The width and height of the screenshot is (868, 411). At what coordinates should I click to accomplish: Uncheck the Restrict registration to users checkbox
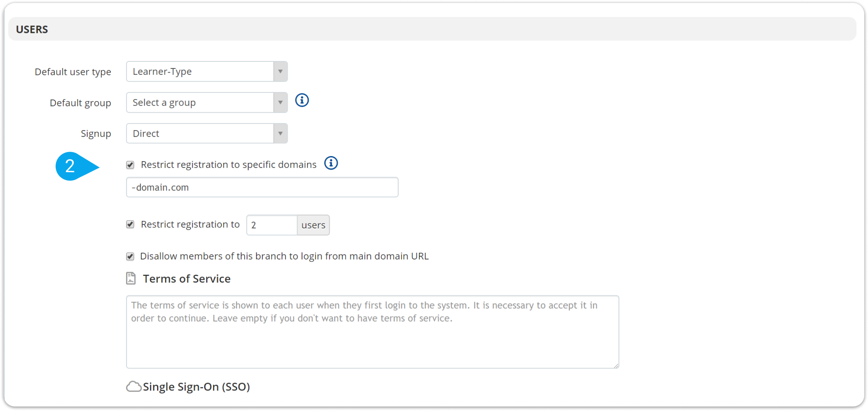pyautogui.click(x=130, y=224)
